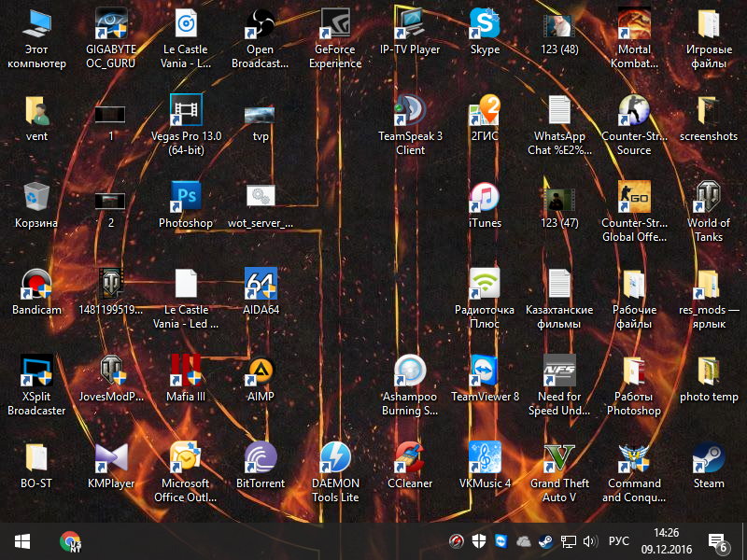This screenshot has width=747, height=560.
Task: Open Chrome from the taskbar
Action: click(x=70, y=541)
